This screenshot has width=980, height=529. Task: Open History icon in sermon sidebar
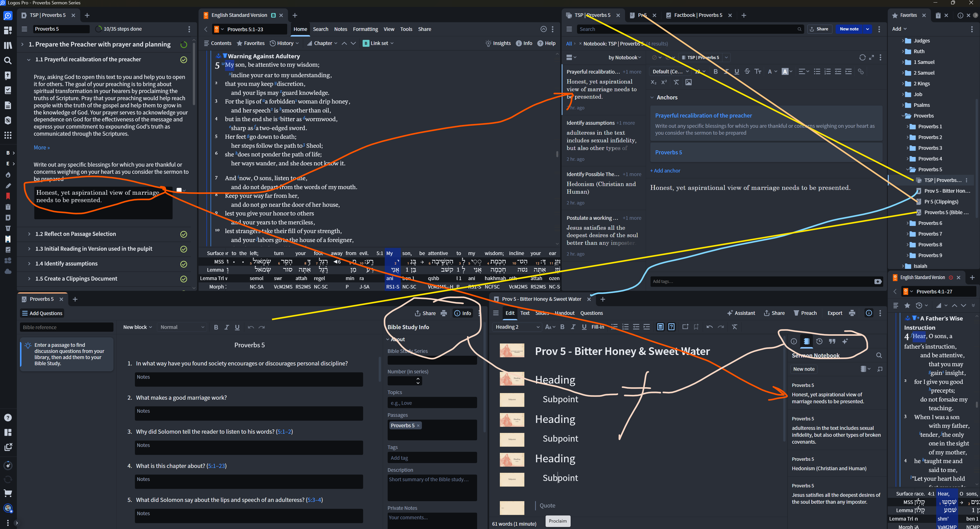(x=819, y=341)
